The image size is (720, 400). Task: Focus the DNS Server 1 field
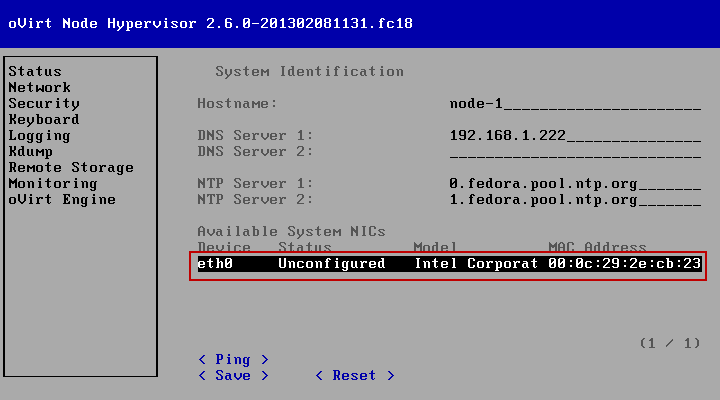575,136
